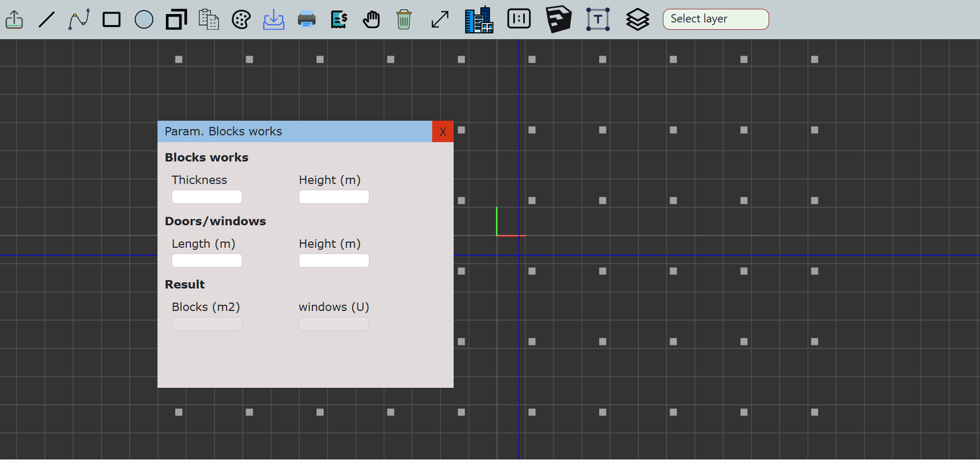Activate the hand pan tool
The width and height of the screenshot is (980, 462).
[x=371, y=20]
